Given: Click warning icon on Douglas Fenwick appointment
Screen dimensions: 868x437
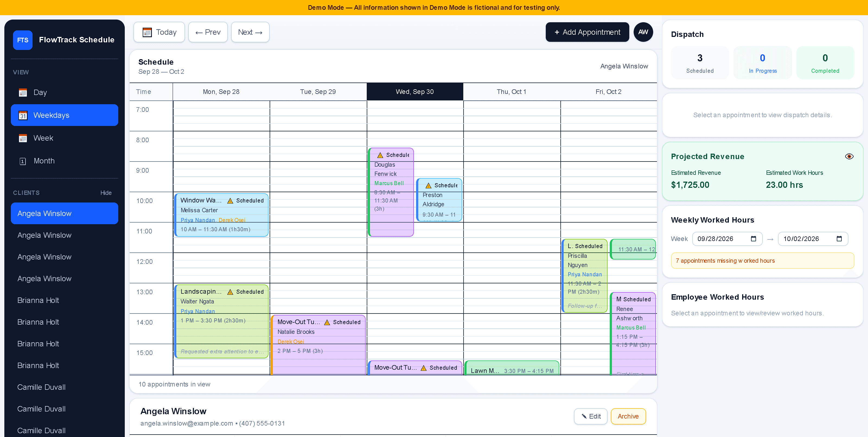Looking at the screenshot, I should point(380,156).
